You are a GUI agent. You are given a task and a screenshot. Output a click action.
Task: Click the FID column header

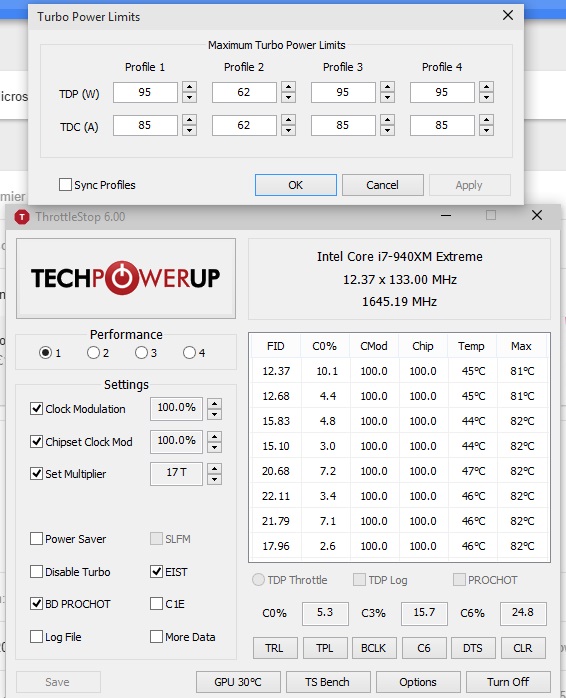pyautogui.click(x=276, y=346)
